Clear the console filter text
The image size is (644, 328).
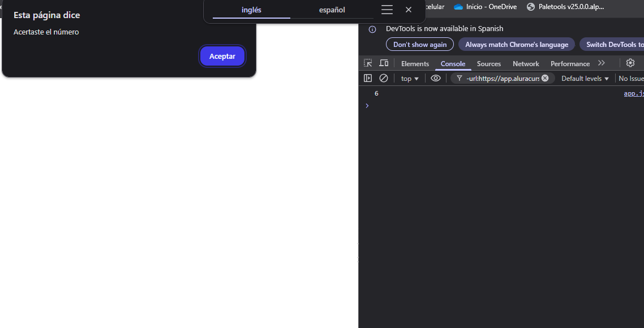(x=545, y=78)
